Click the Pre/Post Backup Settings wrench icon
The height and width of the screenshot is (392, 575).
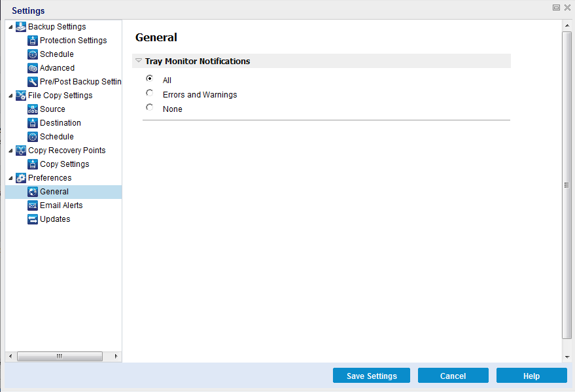(32, 81)
